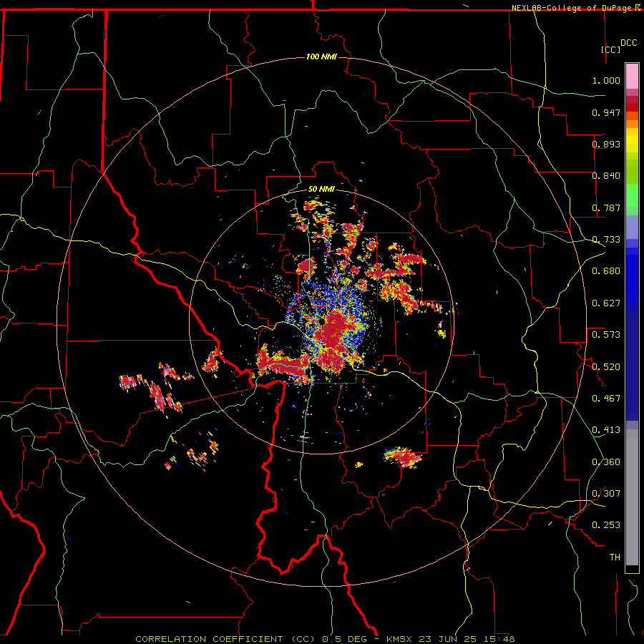Select the 0.787 scale value

pyautogui.click(x=606, y=208)
